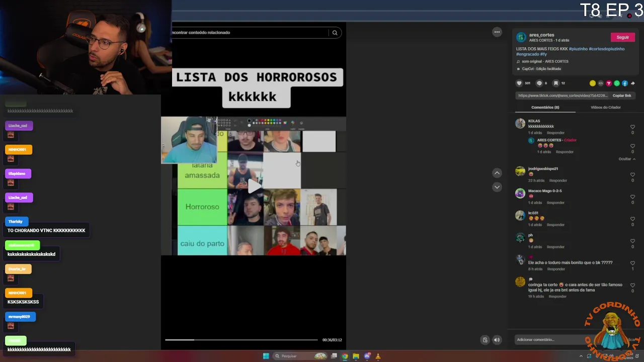Switch to the Comentários (8) tab
The image size is (644, 362).
coord(545,108)
